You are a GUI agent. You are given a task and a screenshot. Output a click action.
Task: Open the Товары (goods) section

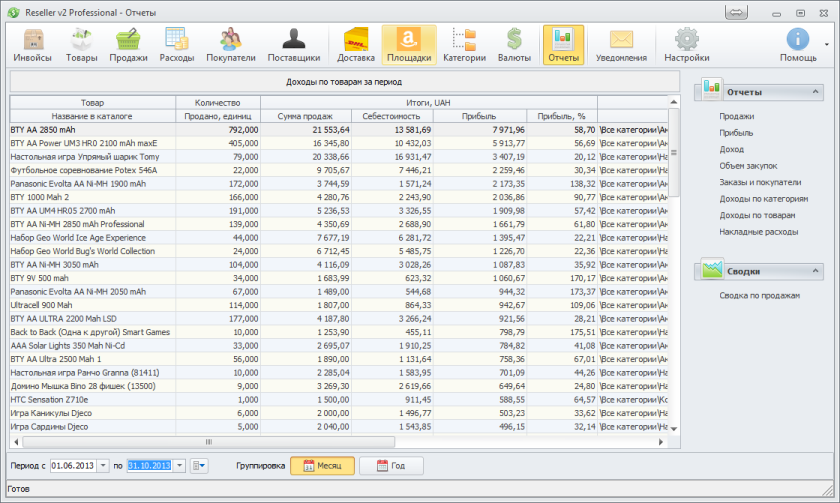82,45
